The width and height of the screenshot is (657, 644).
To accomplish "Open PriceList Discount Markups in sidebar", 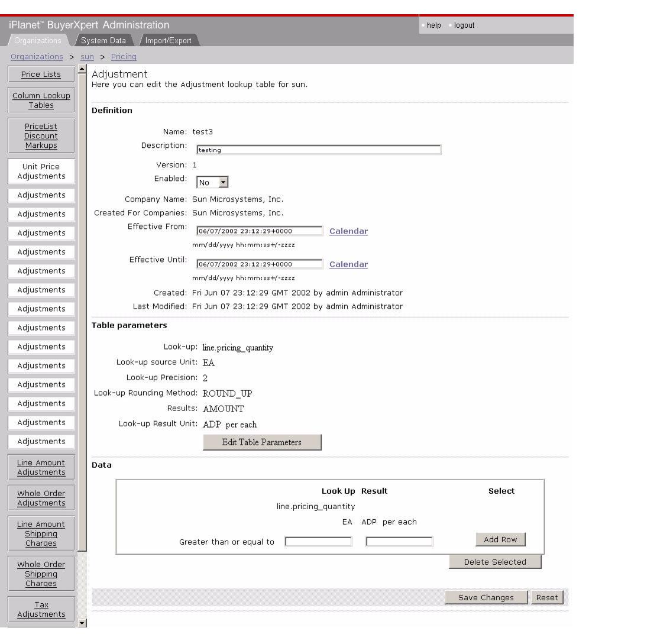I will (41, 136).
